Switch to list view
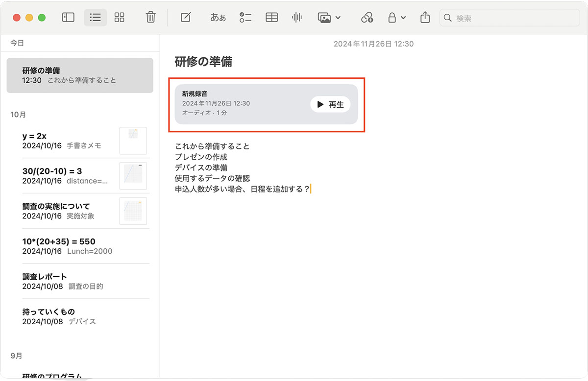 96,18
